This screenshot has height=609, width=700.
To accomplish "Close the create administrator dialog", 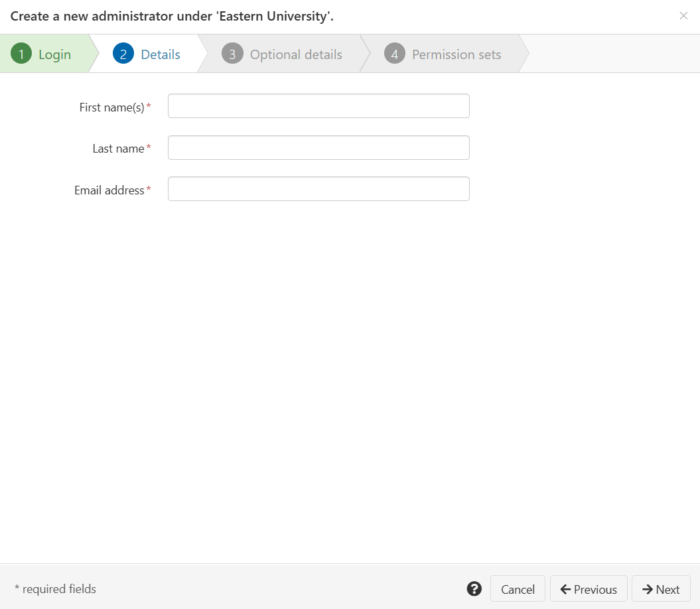I will tap(683, 16).
